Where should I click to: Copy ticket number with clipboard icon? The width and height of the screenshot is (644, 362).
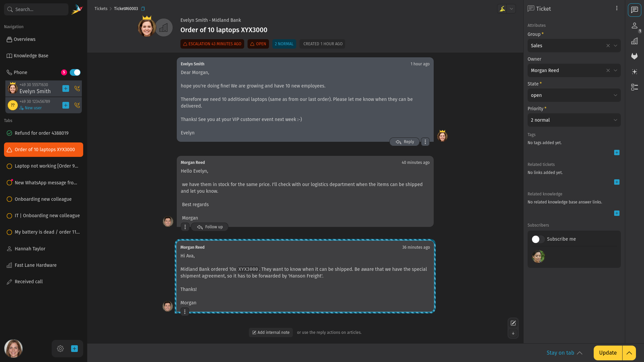pyautogui.click(x=143, y=9)
